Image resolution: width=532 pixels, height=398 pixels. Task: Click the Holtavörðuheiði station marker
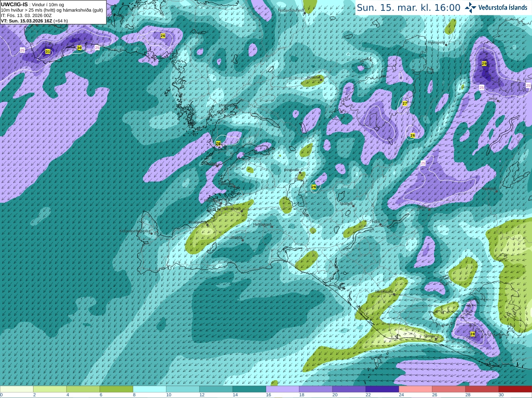point(305,13)
